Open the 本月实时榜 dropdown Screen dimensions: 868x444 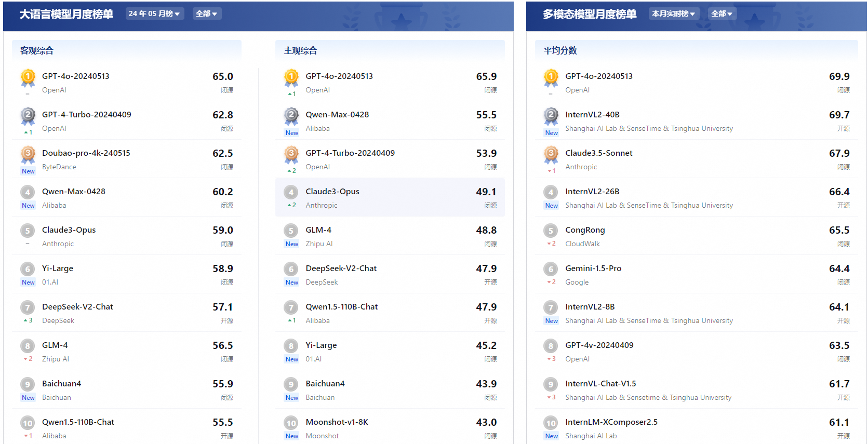pos(674,14)
